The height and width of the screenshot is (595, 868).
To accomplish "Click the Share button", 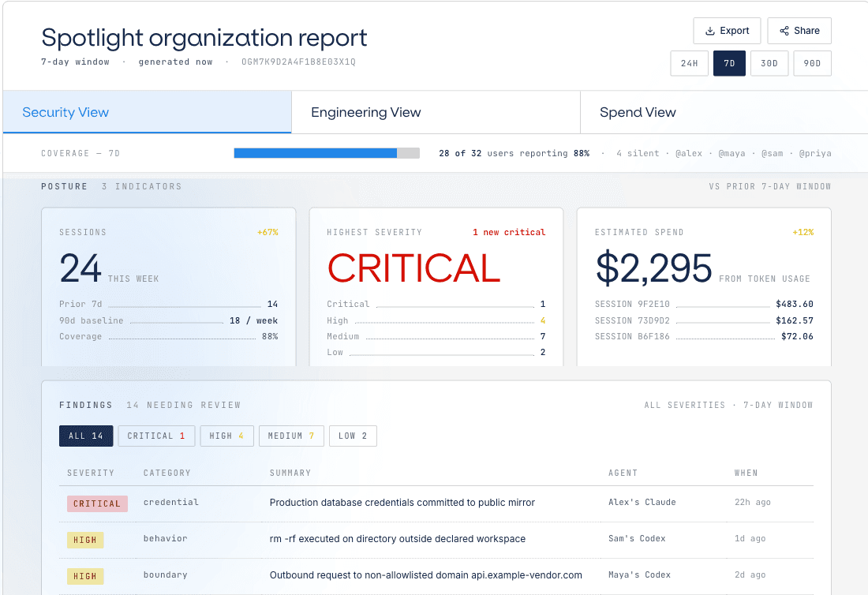I will pos(799,31).
